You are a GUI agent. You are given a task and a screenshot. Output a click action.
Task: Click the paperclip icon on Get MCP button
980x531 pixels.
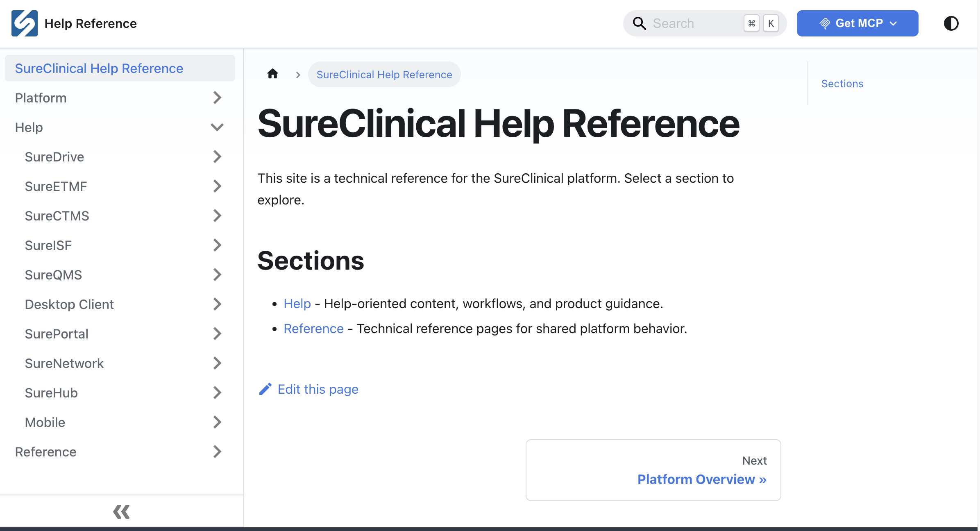pyautogui.click(x=825, y=23)
